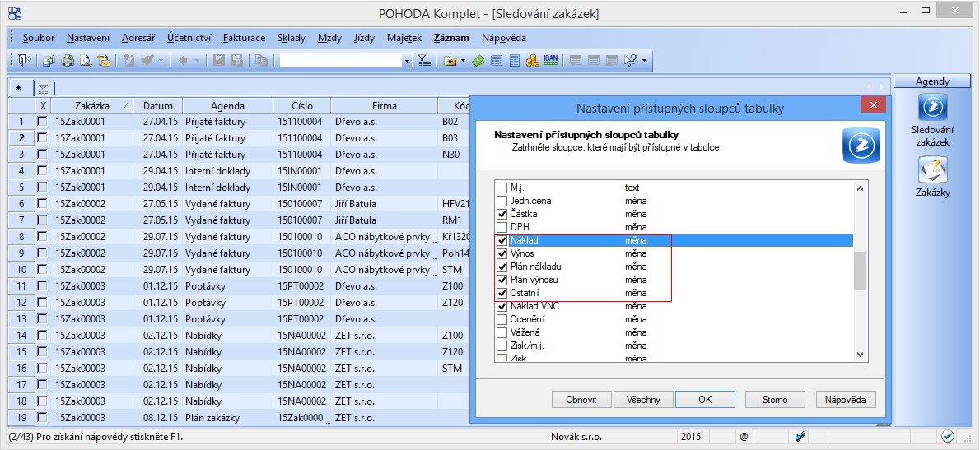The height and width of the screenshot is (450, 980).
Task: Click the filter funnel icon beside search box
Action: (x=424, y=61)
